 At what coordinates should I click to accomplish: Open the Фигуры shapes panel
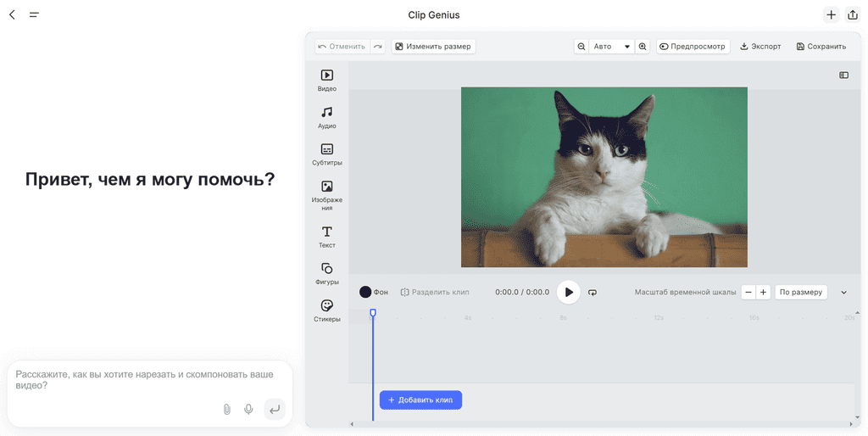[x=326, y=274]
